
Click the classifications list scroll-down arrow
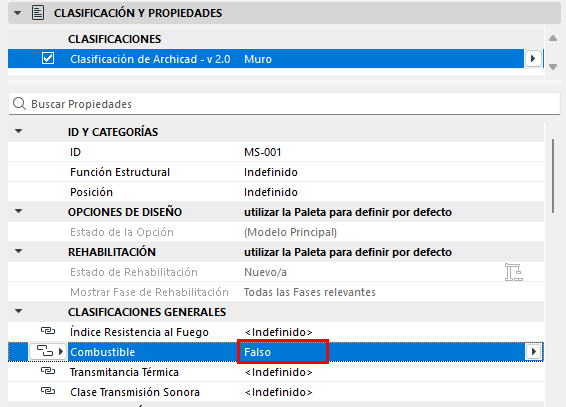553,67
